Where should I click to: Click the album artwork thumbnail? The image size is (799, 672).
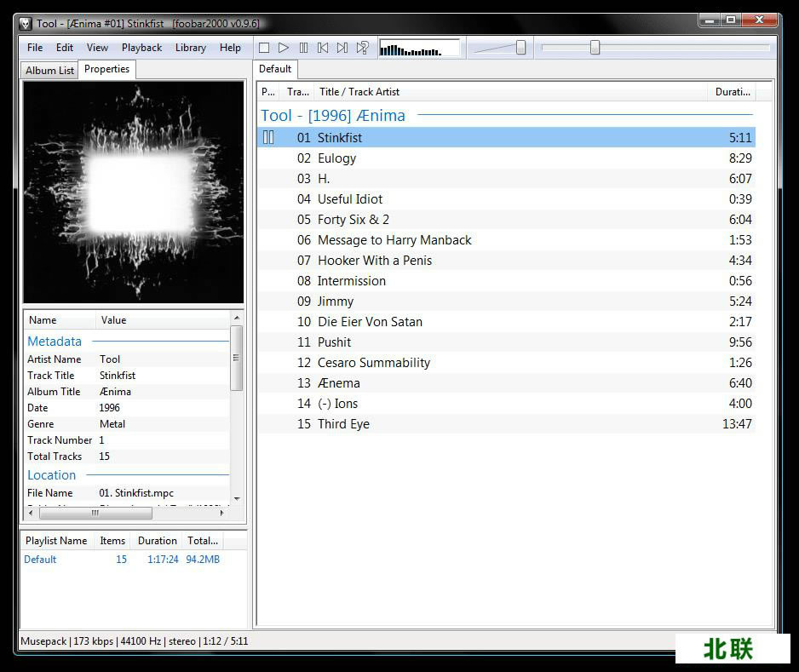tap(134, 192)
